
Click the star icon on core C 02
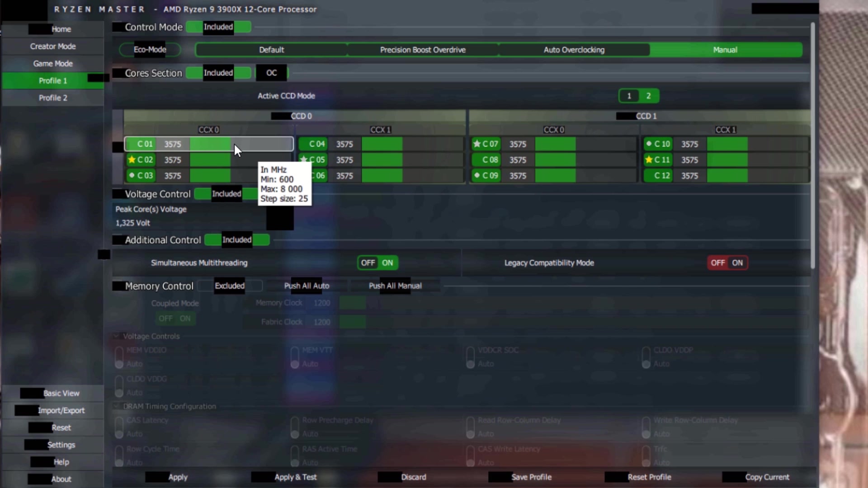coord(132,160)
